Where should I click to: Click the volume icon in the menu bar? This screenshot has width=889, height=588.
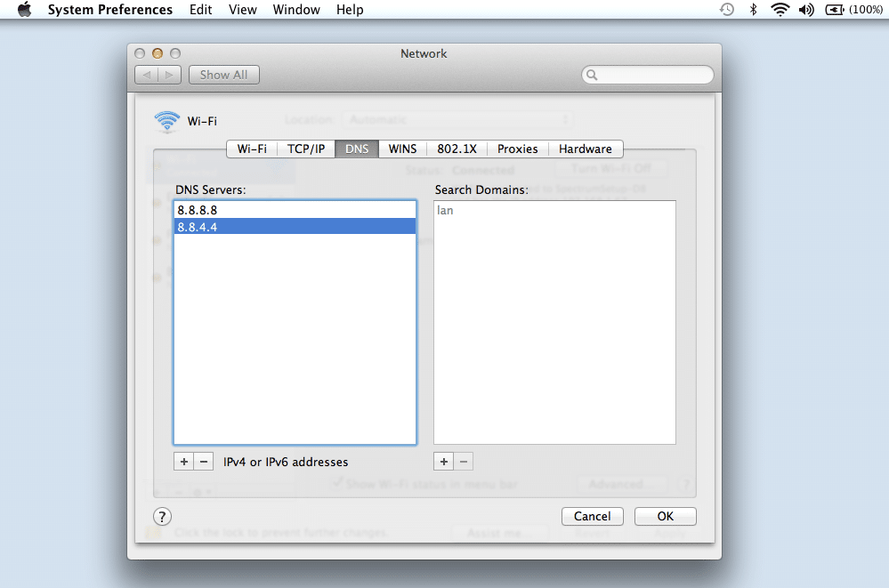click(x=806, y=10)
